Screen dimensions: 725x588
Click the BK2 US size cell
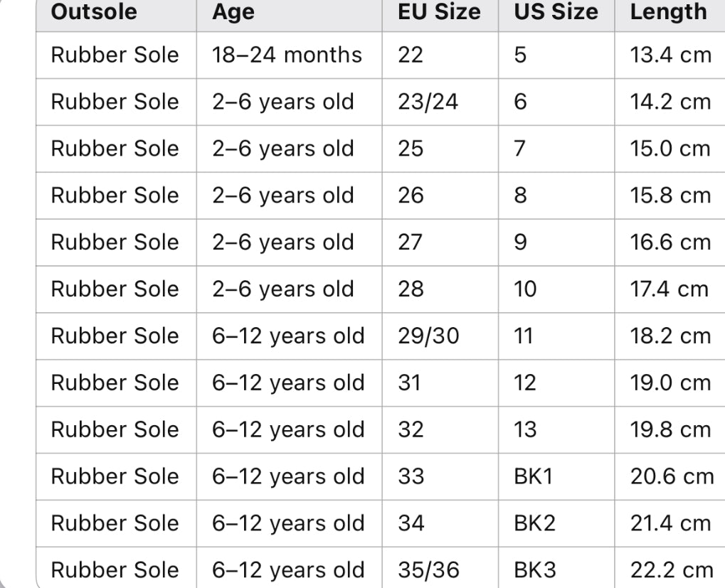[533, 523]
